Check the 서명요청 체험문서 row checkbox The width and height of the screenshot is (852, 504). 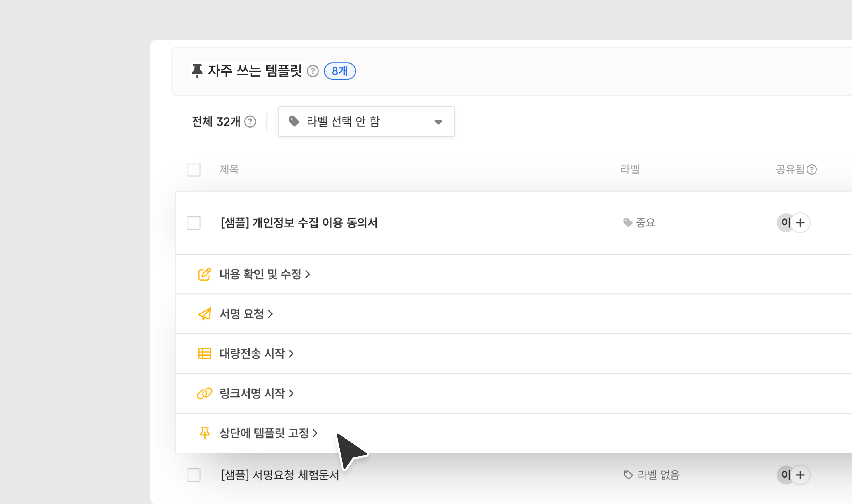click(193, 475)
